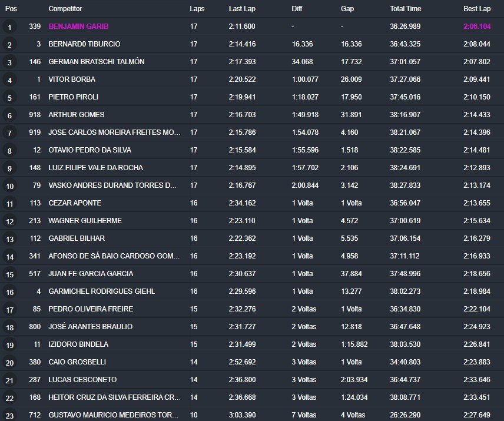Click gap value 37.884
504x421 pixels.
(x=352, y=274)
